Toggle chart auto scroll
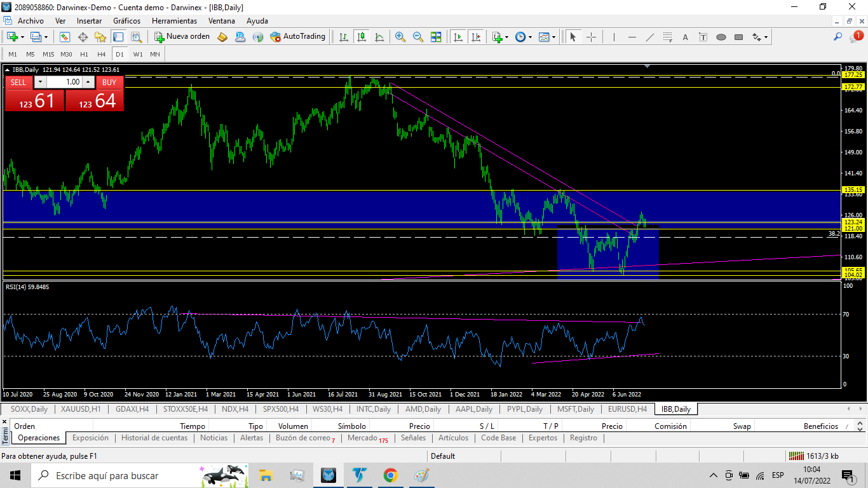The width and height of the screenshot is (868, 488). [x=458, y=37]
